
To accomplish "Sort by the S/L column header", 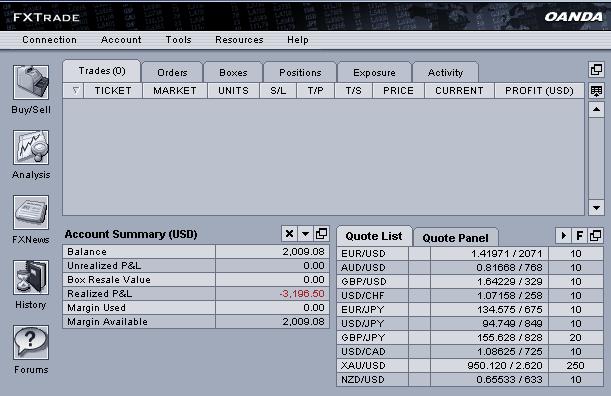I will (x=278, y=90).
